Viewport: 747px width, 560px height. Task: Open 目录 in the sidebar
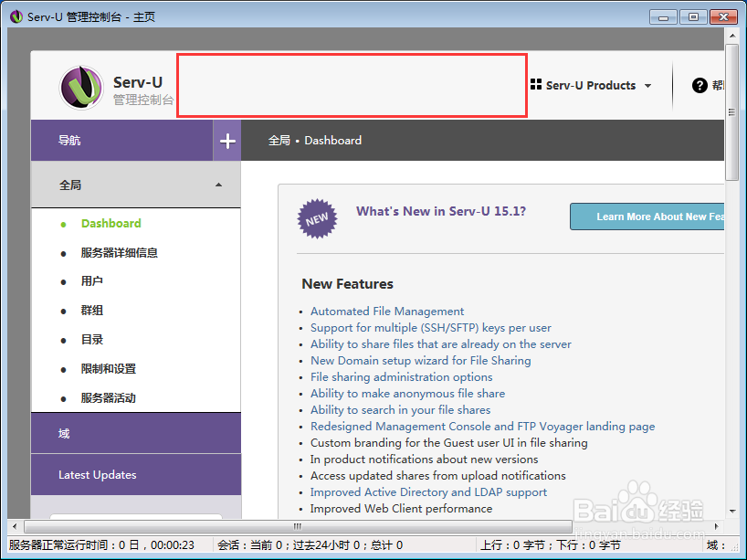[x=92, y=340]
